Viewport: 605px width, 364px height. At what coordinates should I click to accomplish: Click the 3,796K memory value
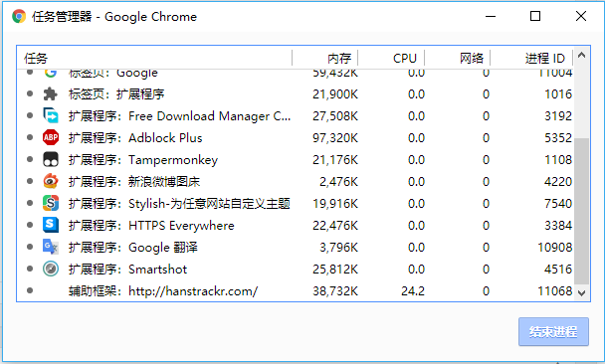click(338, 247)
